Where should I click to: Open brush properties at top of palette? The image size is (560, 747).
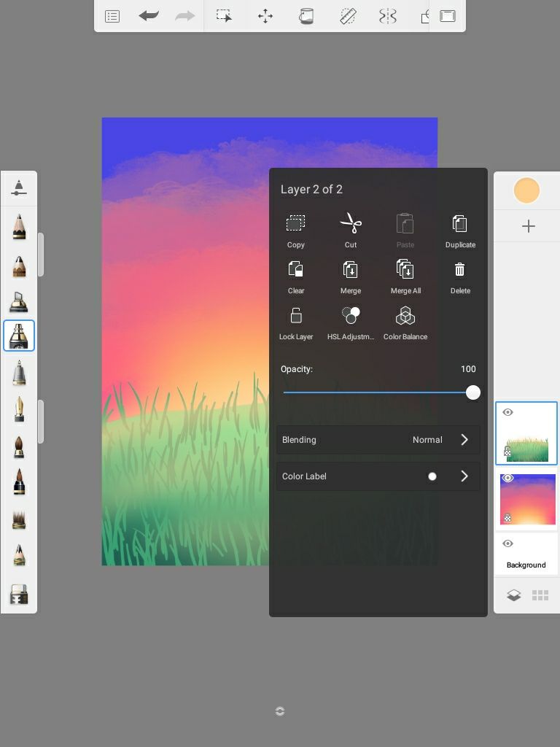pyautogui.click(x=18, y=188)
